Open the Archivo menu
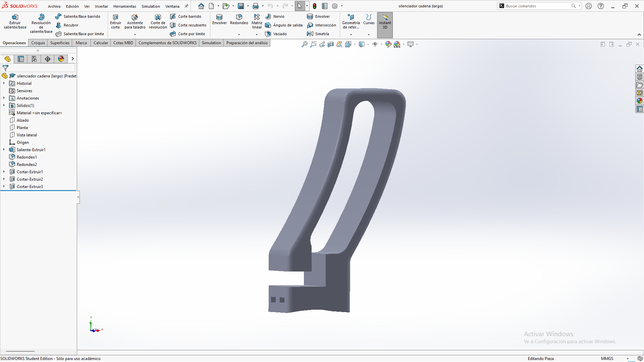Viewport: 644px width, 362px height. [x=54, y=6]
